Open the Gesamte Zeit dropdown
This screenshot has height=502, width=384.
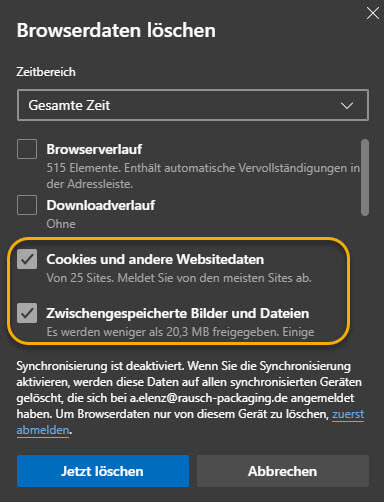pyautogui.click(x=193, y=105)
